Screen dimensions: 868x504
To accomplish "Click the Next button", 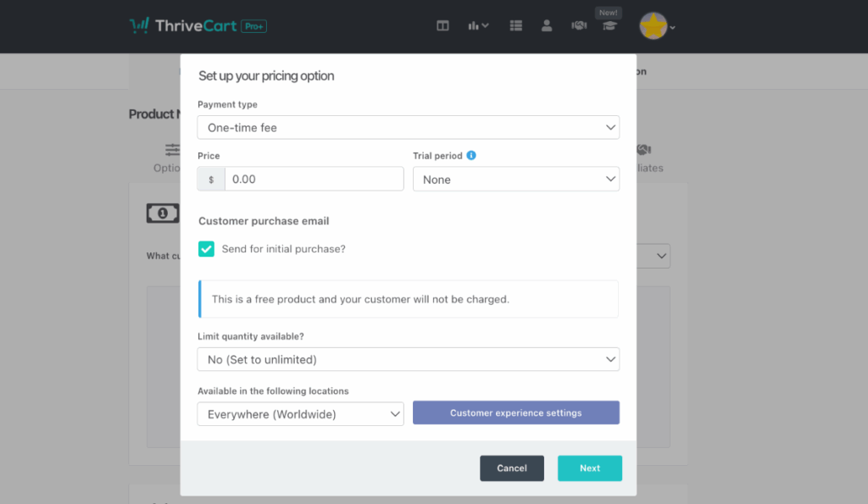I will [589, 468].
